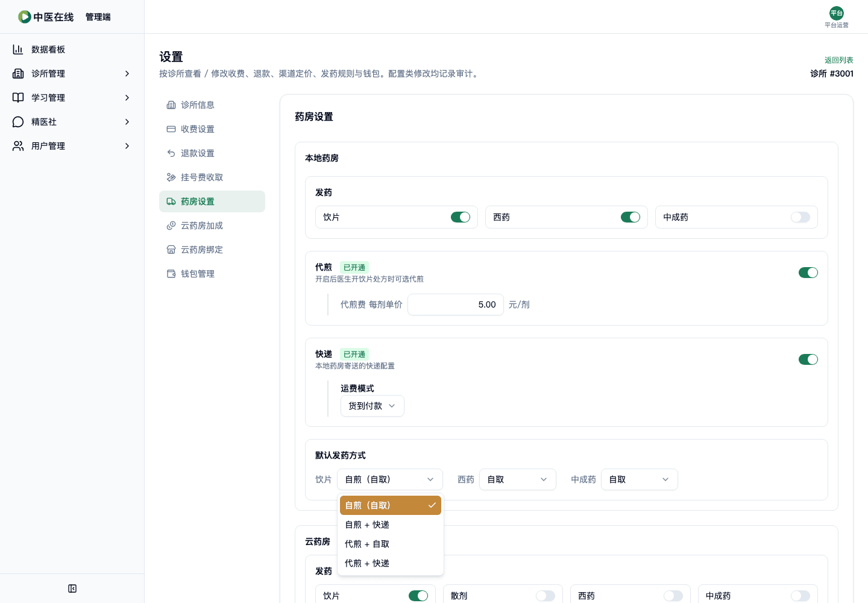868x603 pixels.
Task: Click the 中医在线 logo icon
Action: click(x=25, y=17)
